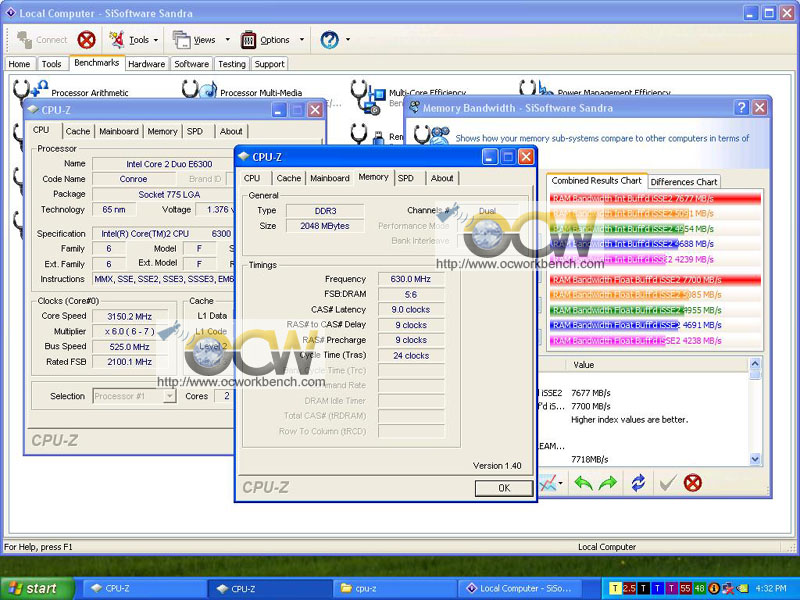Click the red disconnect icon in Sandra's main toolbar
Screen dimensions: 800x600
pos(86,40)
